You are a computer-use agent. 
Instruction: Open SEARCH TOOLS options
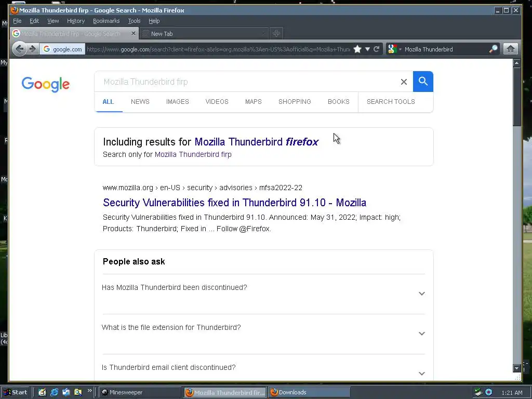[391, 102]
